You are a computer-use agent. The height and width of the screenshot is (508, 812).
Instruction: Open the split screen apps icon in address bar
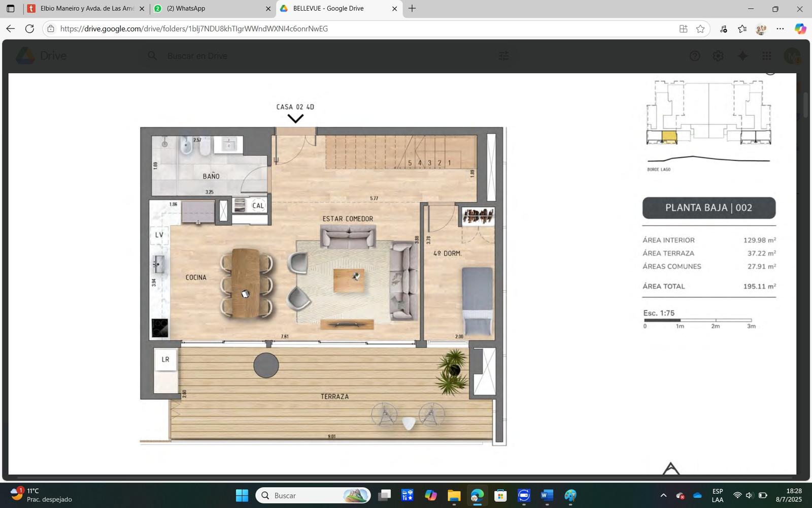(x=684, y=29)
